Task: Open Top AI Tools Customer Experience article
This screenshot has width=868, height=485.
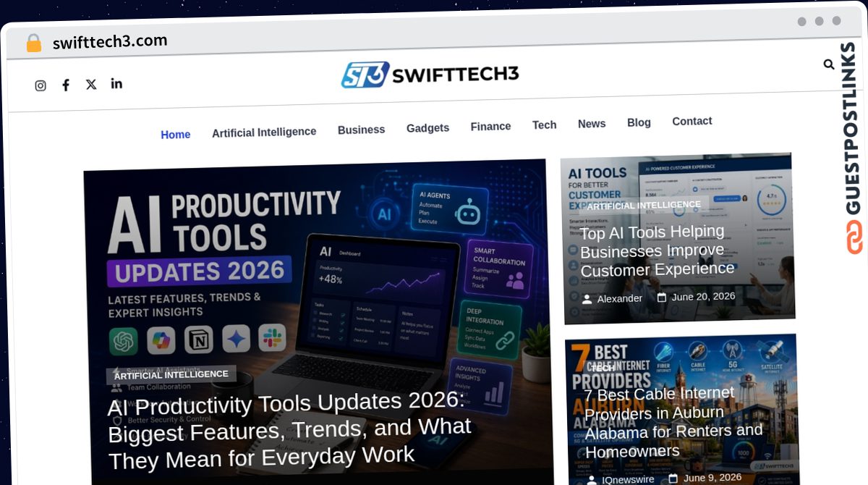Action: pos(657,250)
